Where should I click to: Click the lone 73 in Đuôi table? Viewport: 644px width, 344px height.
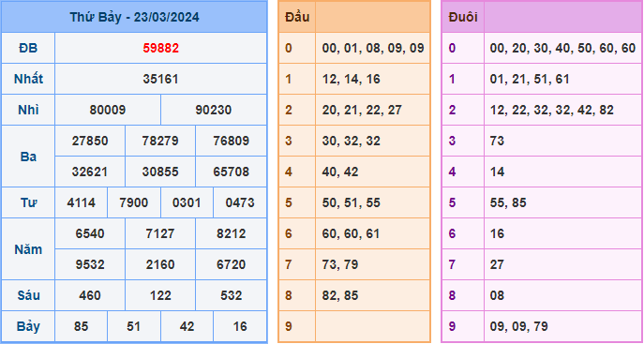[x=497, y=141]
